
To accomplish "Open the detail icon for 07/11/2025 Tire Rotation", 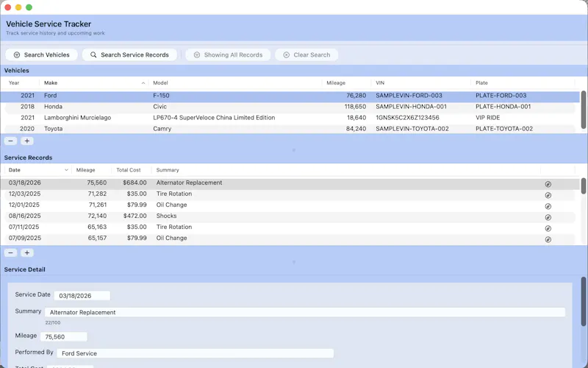I will click(548, 228).
